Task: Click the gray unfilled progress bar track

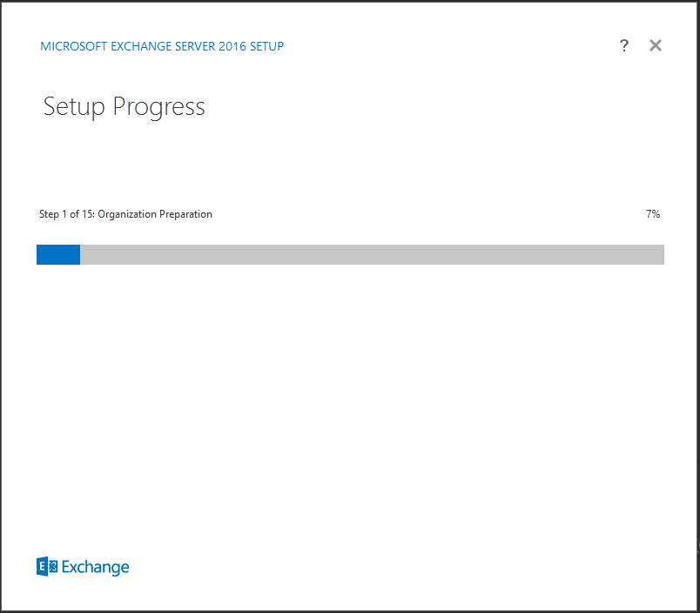Action: pyautogui.click(x=372, y=254)
